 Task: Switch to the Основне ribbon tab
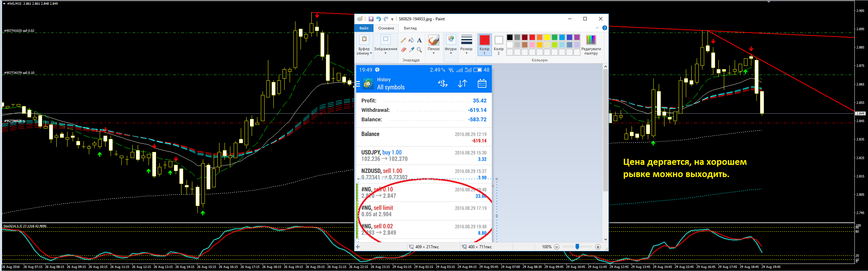pyautogui.click(x=386, y=28)
